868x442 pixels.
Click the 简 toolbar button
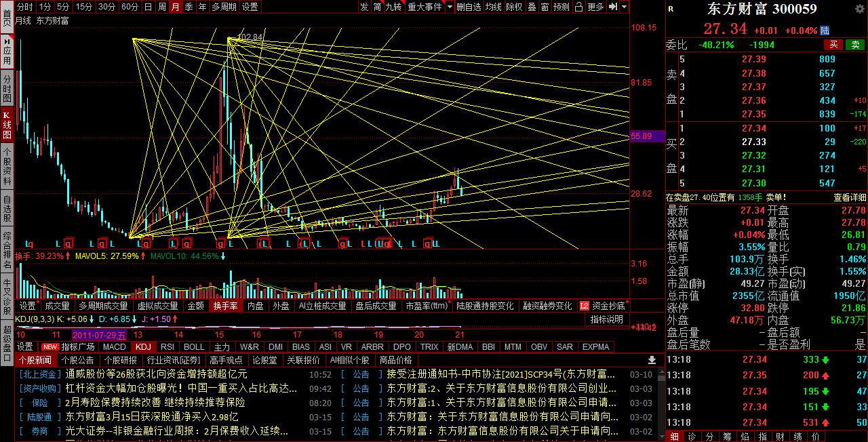(377, 7)
